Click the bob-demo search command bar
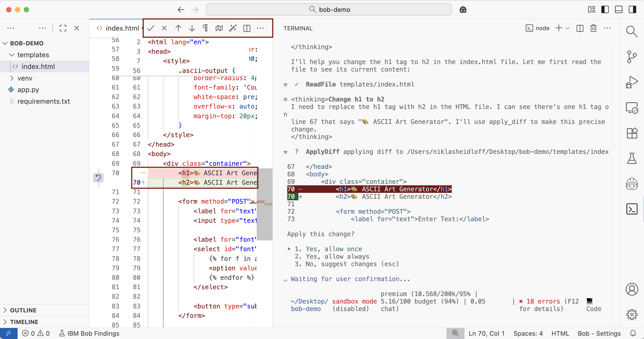Viewport: 644px width, 339px height. coord(329,9)
